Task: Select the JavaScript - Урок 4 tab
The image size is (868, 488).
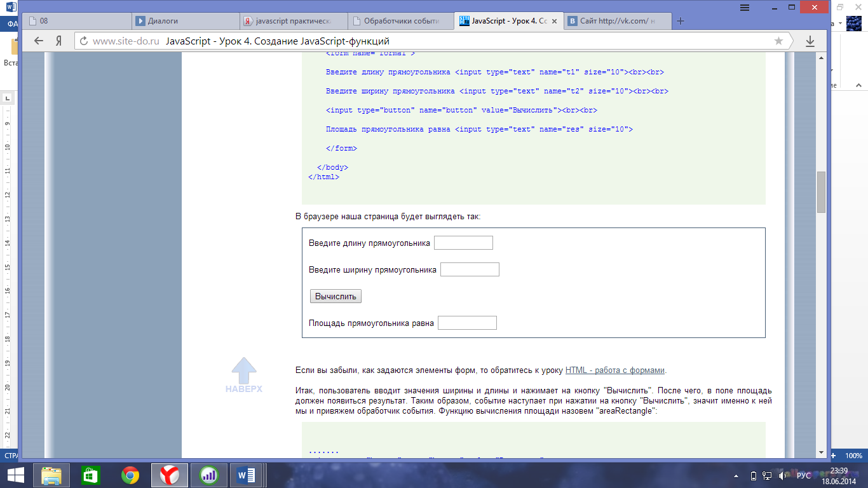Action: pos(509,21)
